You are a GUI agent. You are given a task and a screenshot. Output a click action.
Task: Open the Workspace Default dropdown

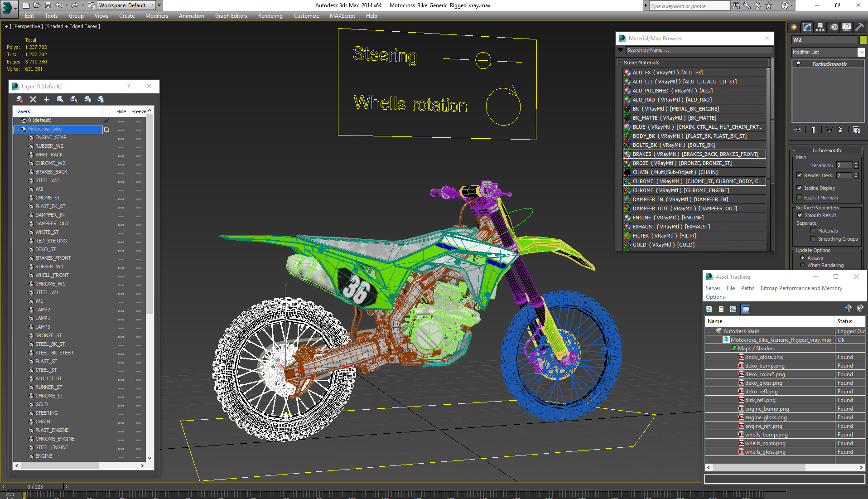pyautogui.click(x=127, y=5)
